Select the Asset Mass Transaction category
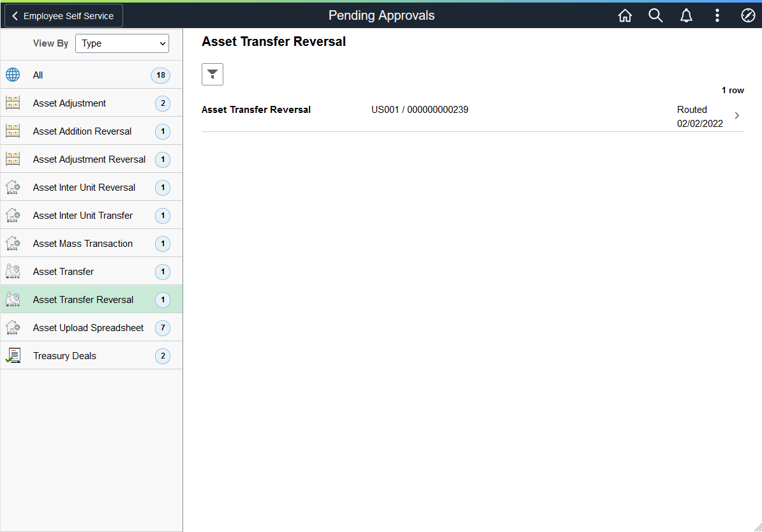Screen dimensions: 762x532 pos(91,243)
